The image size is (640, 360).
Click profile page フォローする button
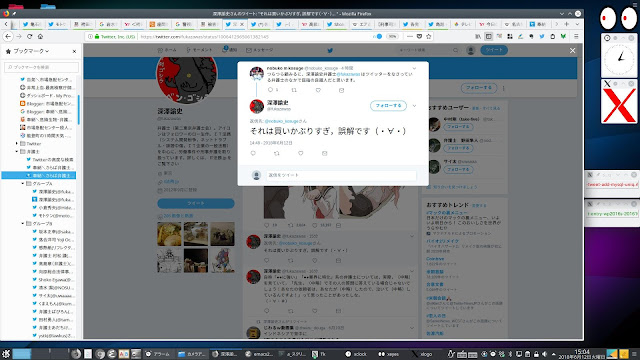479,88
